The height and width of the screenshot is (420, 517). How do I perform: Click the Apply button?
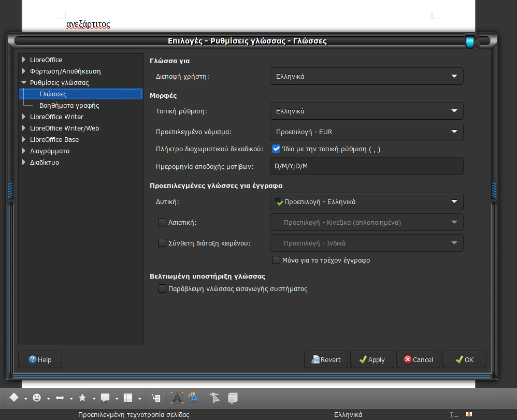372,359
